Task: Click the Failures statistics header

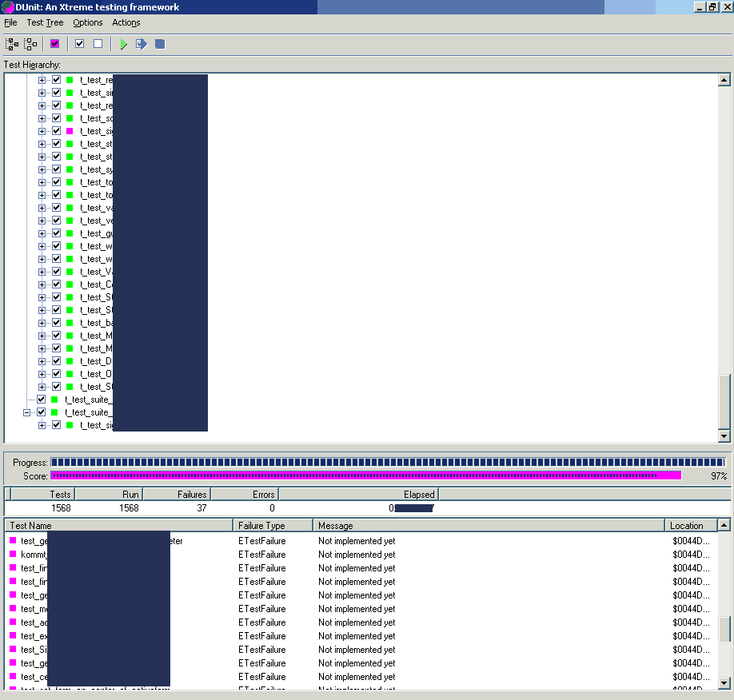Action: point(177,494)
